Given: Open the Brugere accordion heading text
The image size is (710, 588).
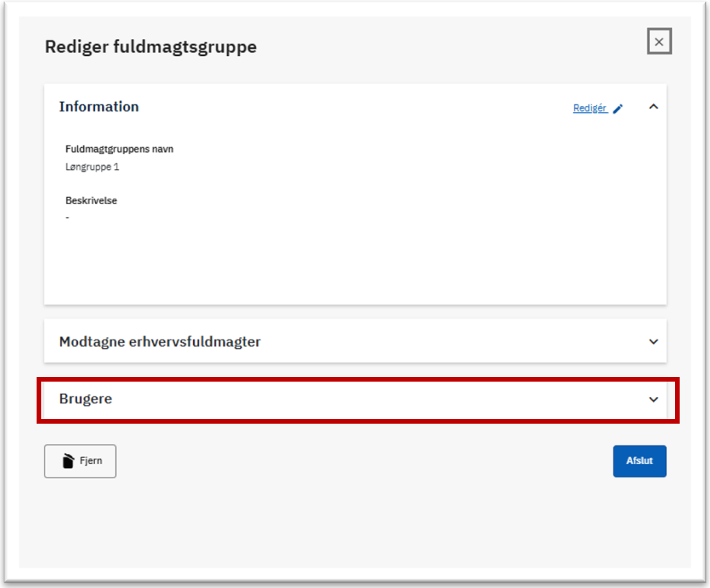Looking at the screenshot, I should (86, 399).
